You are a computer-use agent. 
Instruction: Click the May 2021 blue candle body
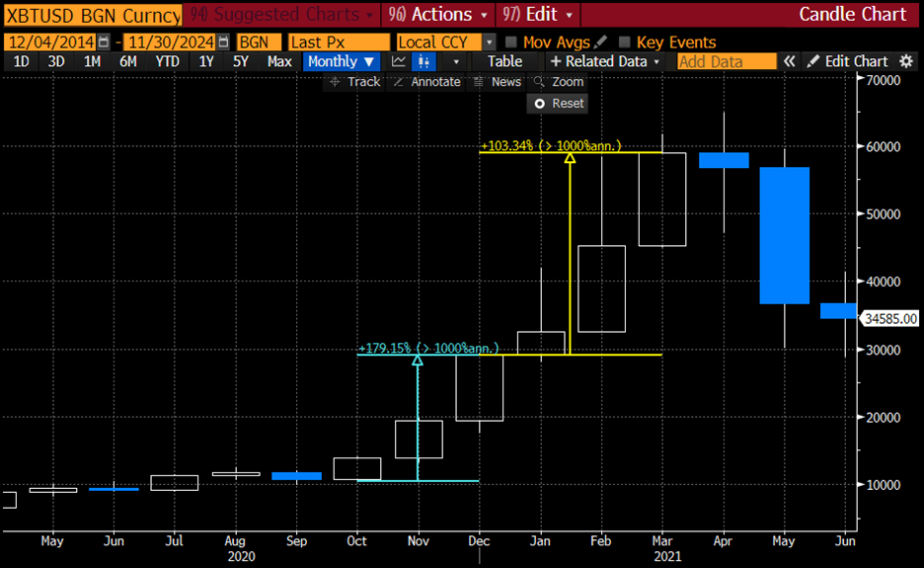coord(785,236)
